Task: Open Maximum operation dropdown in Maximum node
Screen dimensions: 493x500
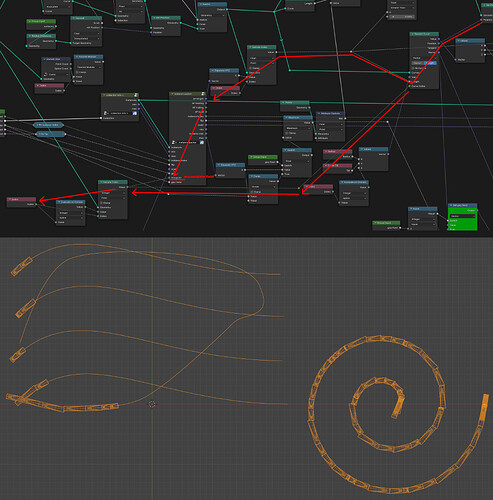Action: (x=297, y=128)
